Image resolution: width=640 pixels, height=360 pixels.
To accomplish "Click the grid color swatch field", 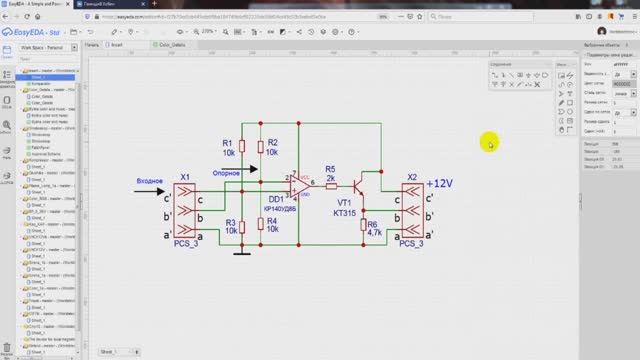I will 624,84.
